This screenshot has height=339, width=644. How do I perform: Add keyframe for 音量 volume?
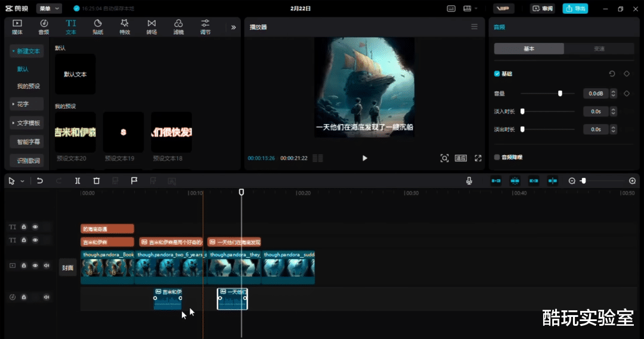627,93
